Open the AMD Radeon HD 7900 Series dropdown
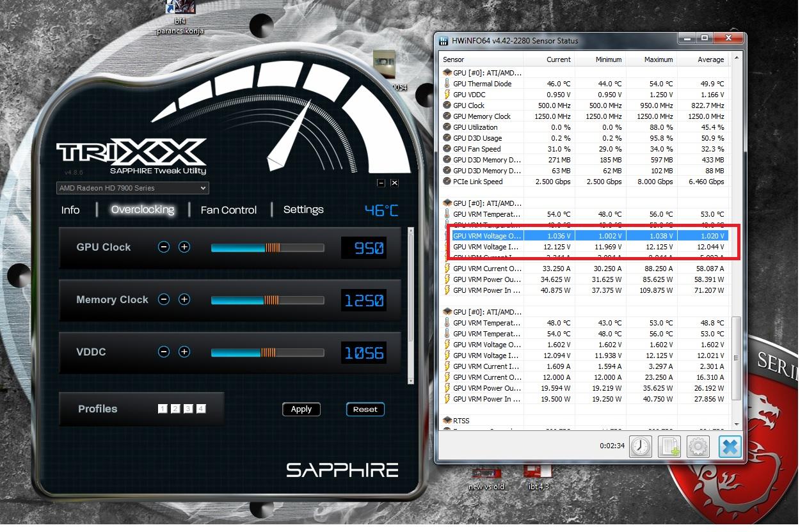This screenshot has height=532, width=807. [x=132, y=188]
